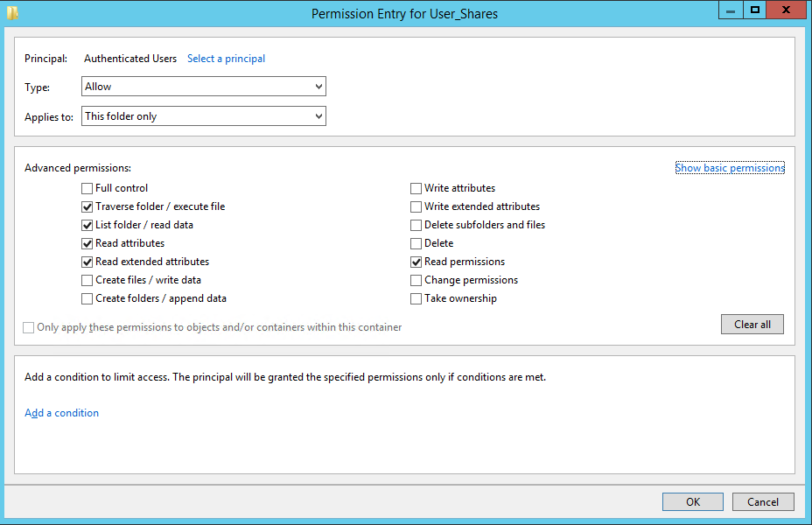Click the Add a condition link
812x525 pixels.
pyautogui.click(x=61, y=413)
